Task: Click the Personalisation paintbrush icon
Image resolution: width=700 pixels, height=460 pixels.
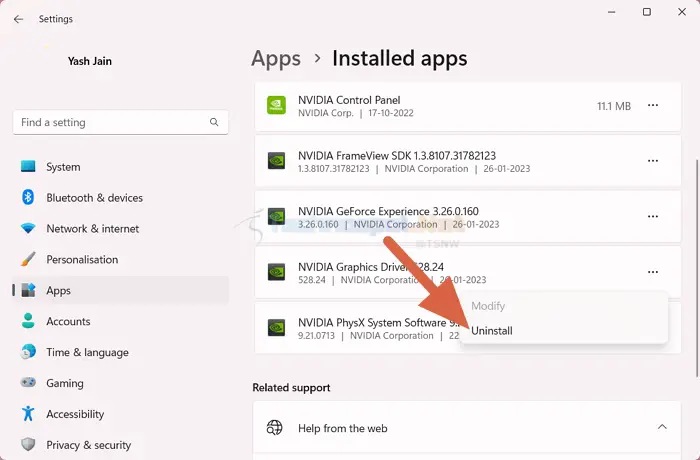Action: coord(28,259)
